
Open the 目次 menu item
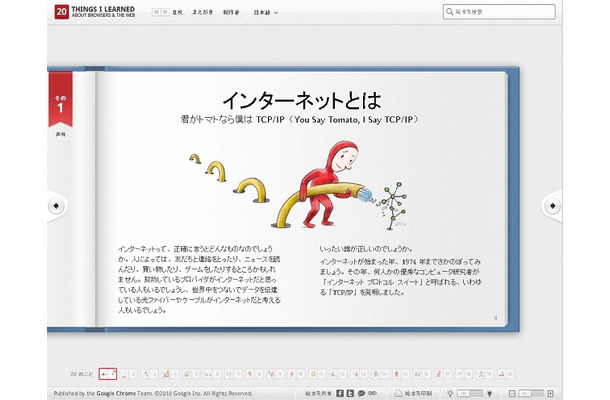coord(178,12)
